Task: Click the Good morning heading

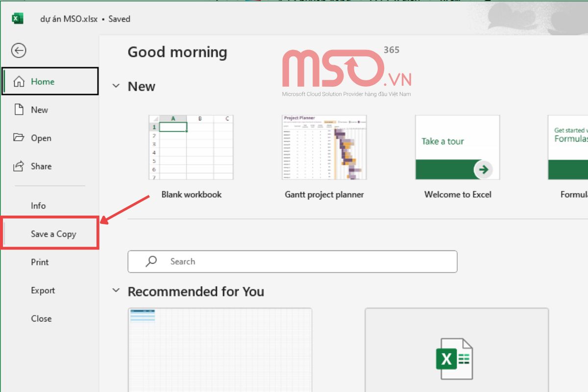Action: coord(177,52)
